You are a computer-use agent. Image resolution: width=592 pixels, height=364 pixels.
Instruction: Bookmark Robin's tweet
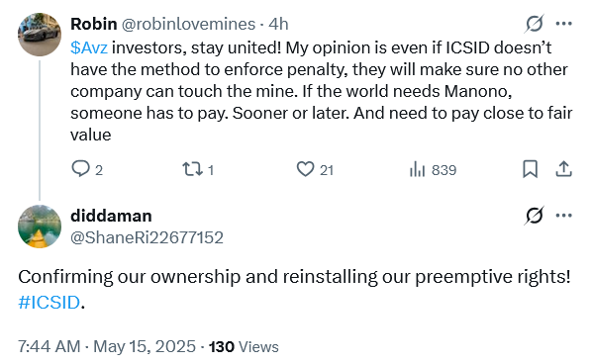pyautogui.click(x=530, y=169)
